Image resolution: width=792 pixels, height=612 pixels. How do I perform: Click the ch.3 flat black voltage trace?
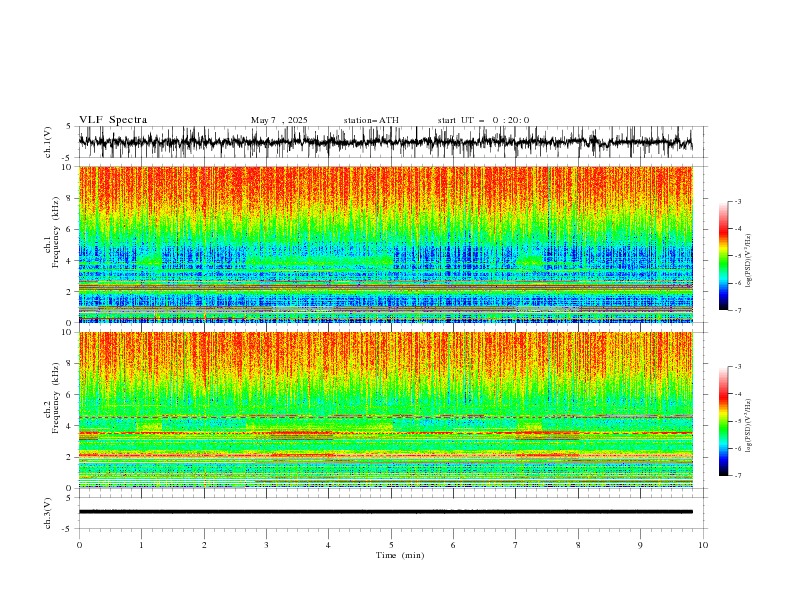coord(385,512)
